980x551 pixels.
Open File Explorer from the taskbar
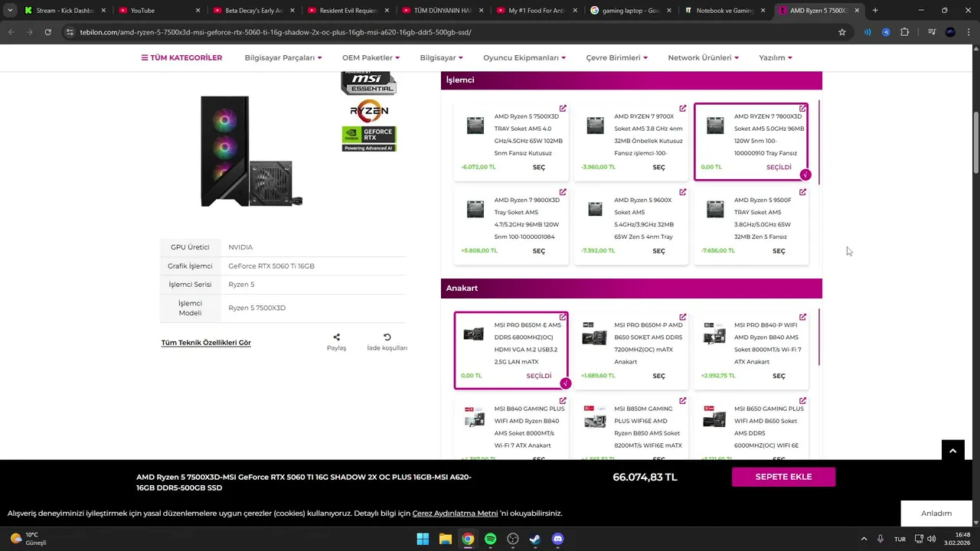pos(445,539)
